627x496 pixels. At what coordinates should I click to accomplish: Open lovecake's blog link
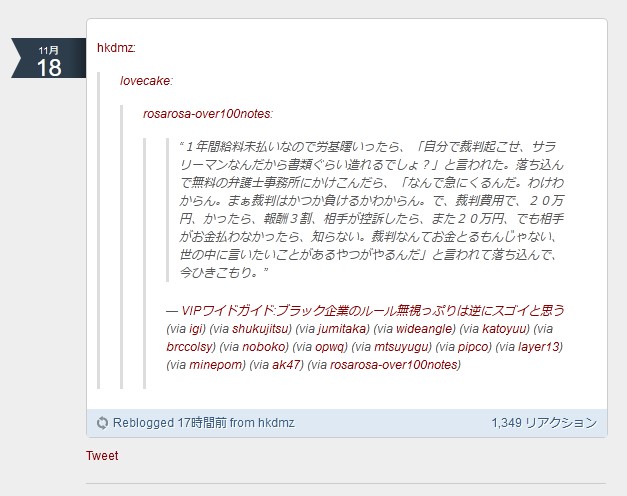146,81
